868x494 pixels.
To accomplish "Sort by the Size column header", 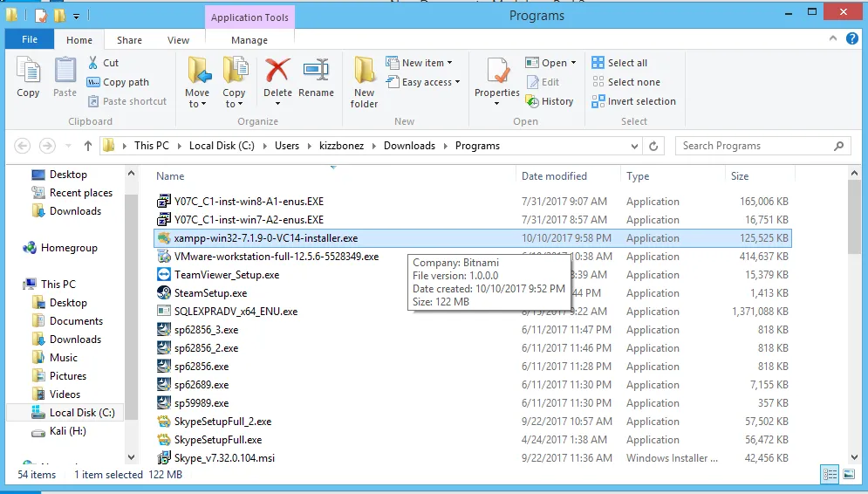I will point(740,176).
